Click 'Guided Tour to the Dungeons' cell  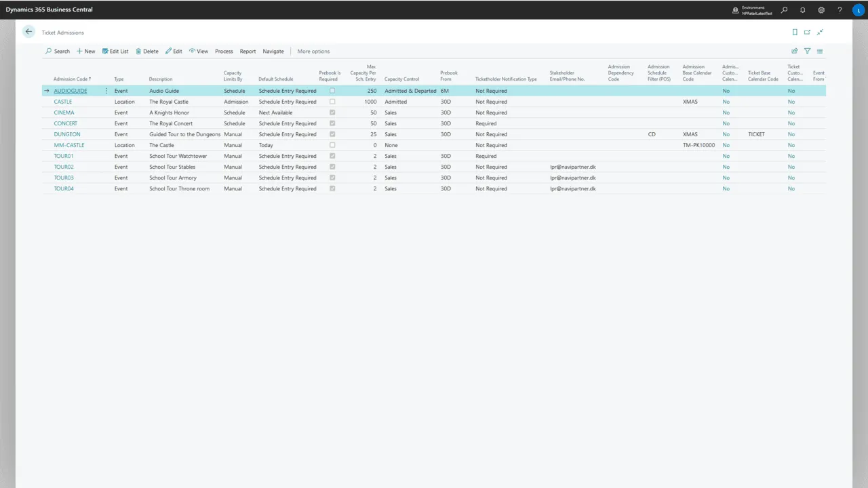click(x=185, y=134)
